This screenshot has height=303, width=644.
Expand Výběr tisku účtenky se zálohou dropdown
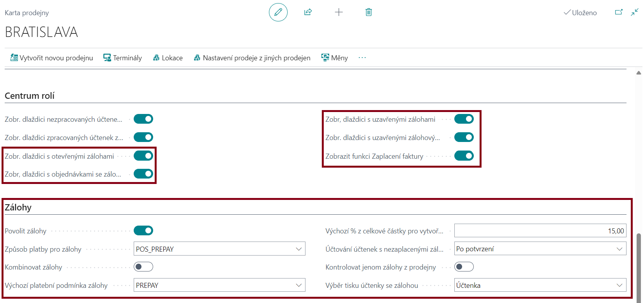click(619, 285)
